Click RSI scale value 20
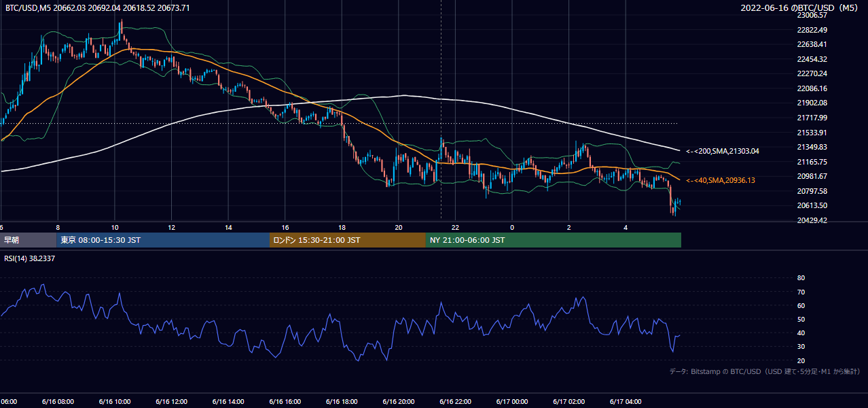Screen dimensions: 868x408 (801, 360)
